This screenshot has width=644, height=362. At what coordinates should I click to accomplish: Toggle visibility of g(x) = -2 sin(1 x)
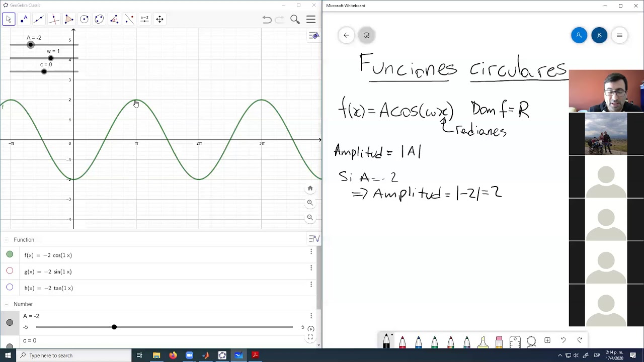tap(10, 271)
